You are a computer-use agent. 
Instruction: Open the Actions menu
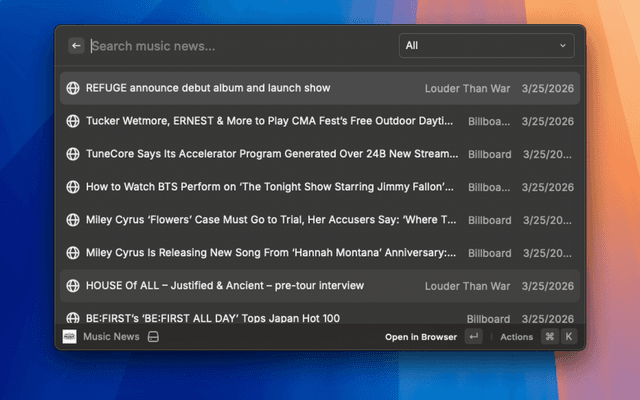(x=517, y=337)
